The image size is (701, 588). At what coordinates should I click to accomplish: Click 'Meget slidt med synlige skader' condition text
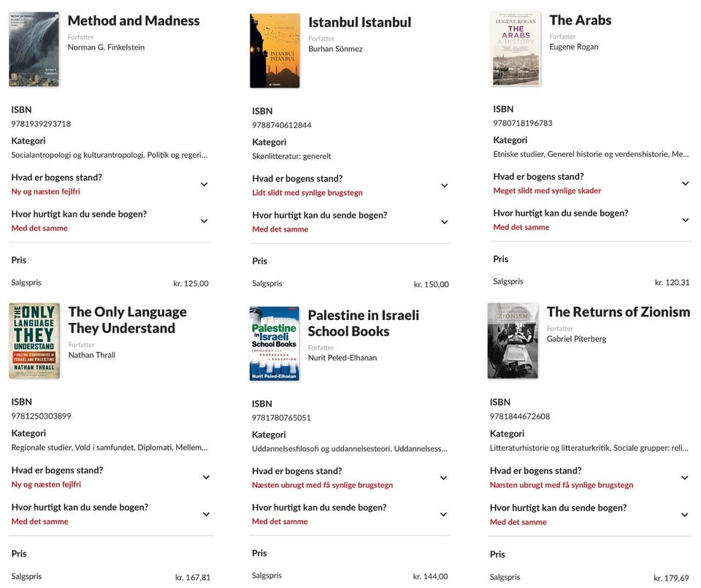(547, 191)
